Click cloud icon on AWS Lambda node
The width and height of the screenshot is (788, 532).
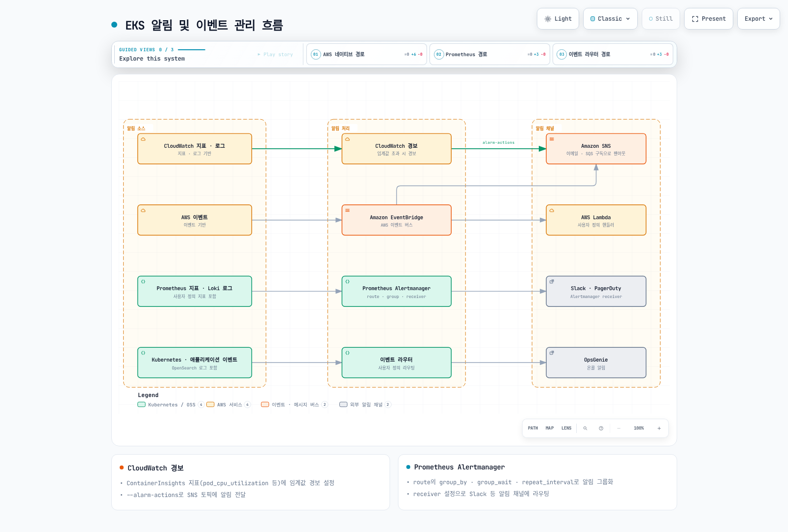point(552,211)
